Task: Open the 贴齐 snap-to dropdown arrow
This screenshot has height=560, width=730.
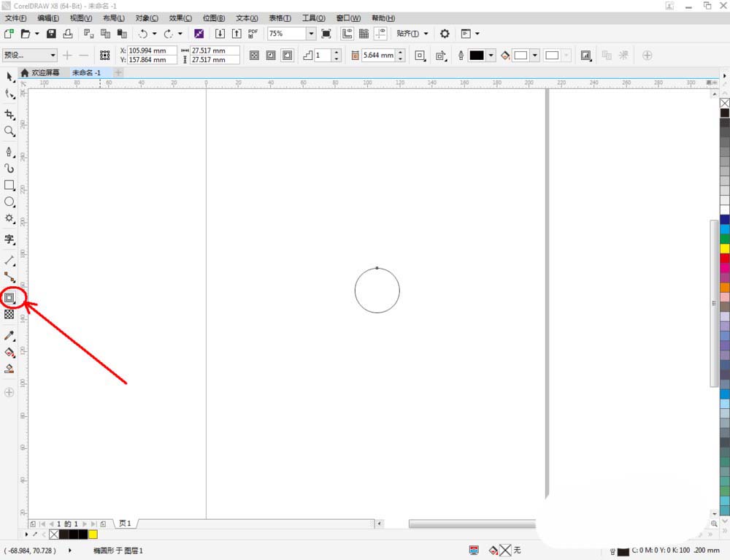Action: [x=426, y=34]
